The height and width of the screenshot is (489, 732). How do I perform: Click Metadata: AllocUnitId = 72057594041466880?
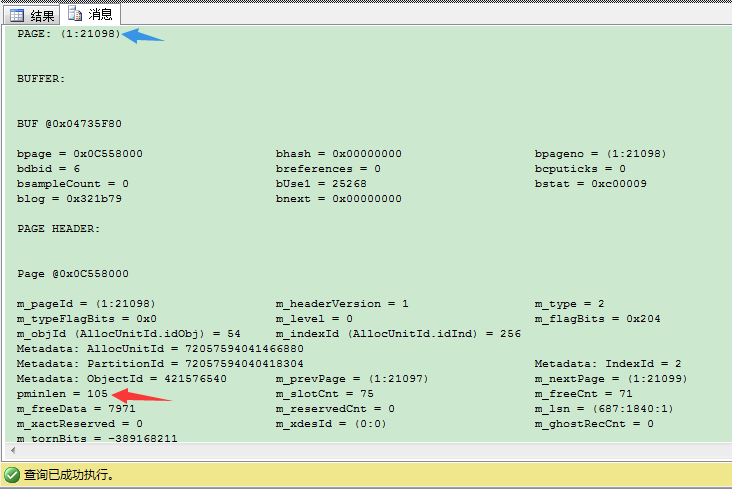point(160,348)
